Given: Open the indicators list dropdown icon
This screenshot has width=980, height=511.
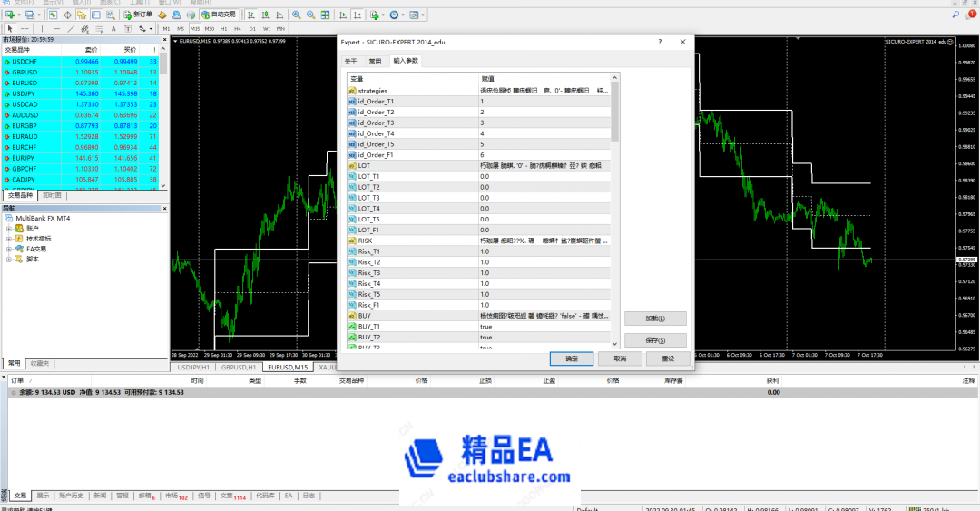Looking at the screenshot, I should [377, 15].
